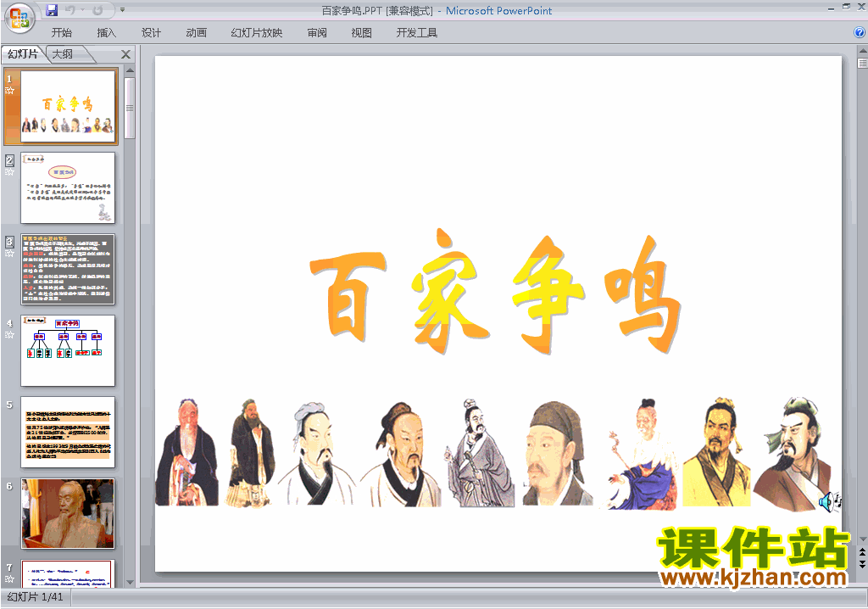The height and width of the screenshot is (609, 868).
Task: Go to the 动画 ribbon tab
Action: 197,33
